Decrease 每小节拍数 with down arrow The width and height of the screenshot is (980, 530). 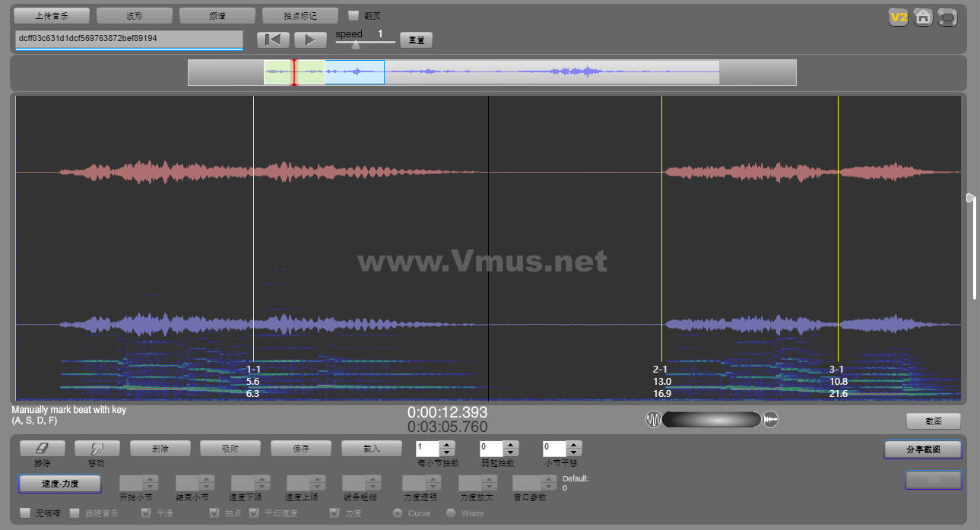(x=448, y=452)
